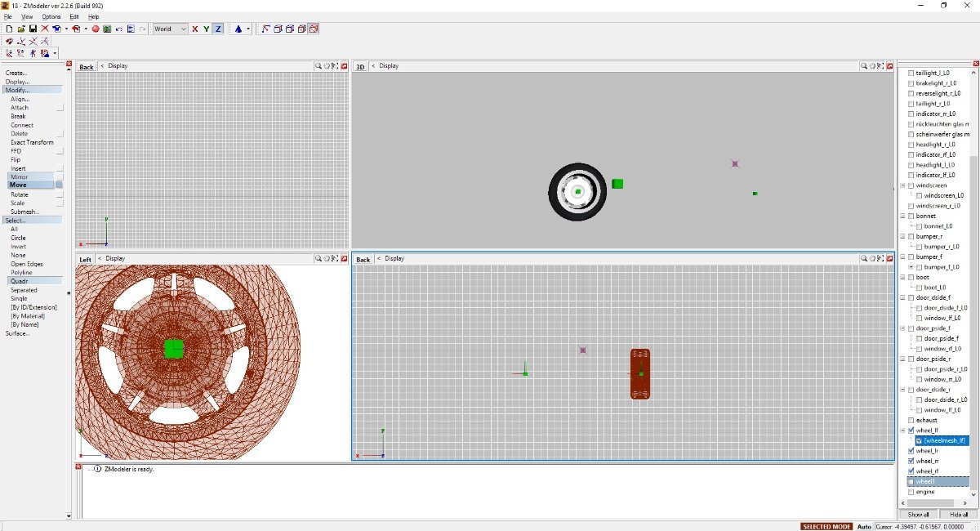
Task: Close the left commands panel with red X
Action: click(69, 64)
